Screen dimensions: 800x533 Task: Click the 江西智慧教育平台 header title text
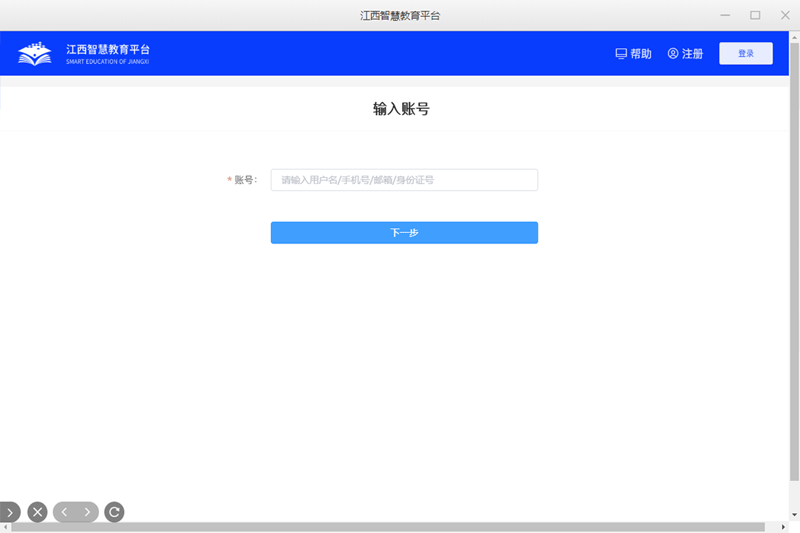click(108, 49)
